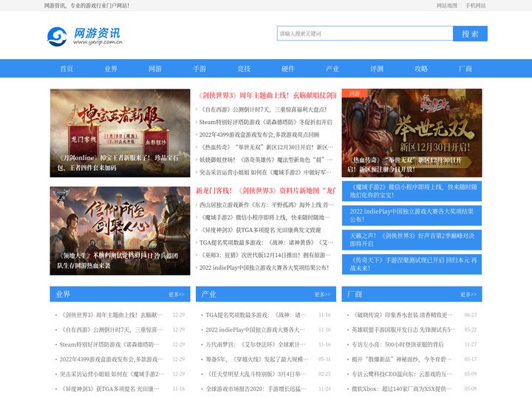Open the 产业 section header title
532x399 pixels.
(208, 294)
